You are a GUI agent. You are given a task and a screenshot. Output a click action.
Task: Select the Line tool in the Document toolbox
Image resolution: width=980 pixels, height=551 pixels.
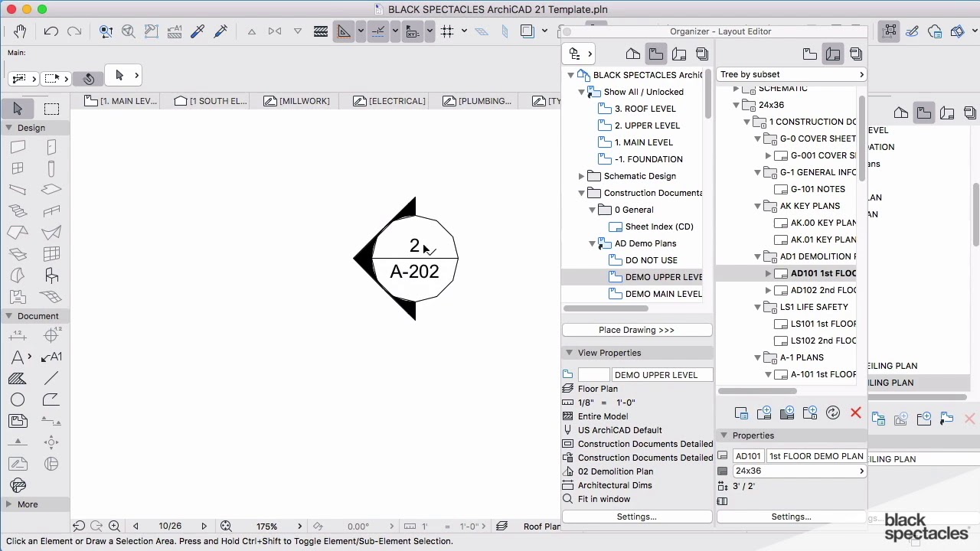tap(51, 378)
